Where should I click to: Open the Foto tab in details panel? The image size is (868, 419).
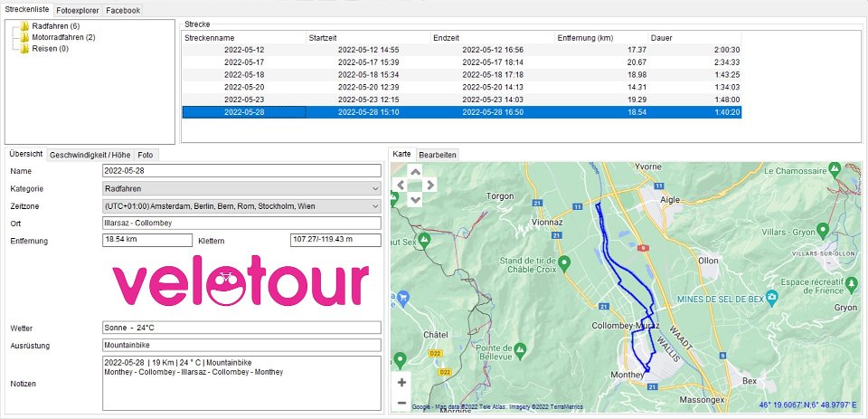[x=146, y=155]
